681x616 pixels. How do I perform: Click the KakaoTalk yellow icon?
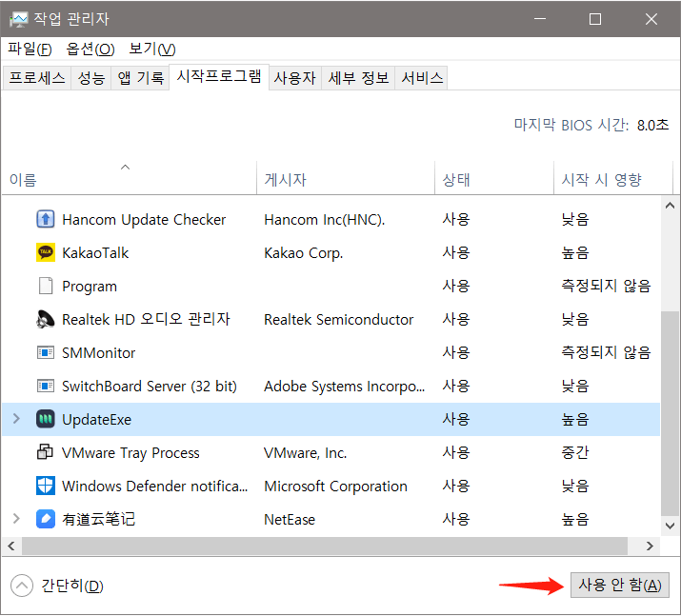[x=46, y=253]
